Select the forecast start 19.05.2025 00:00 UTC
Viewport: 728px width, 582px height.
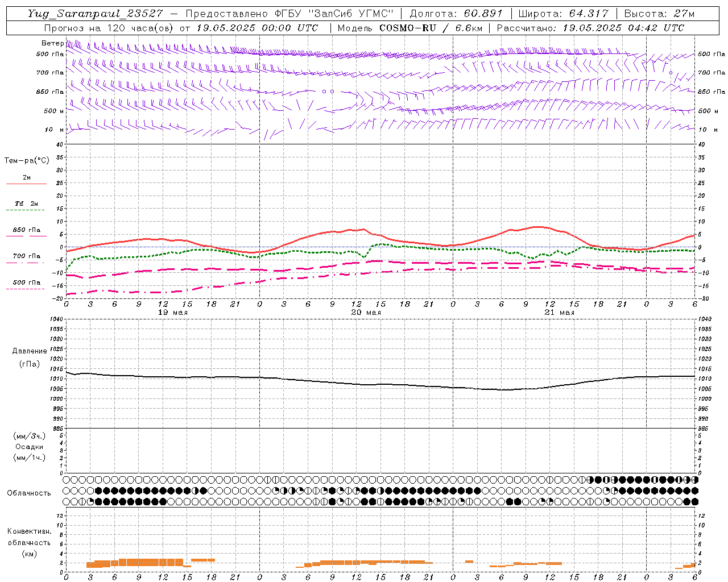257,28
